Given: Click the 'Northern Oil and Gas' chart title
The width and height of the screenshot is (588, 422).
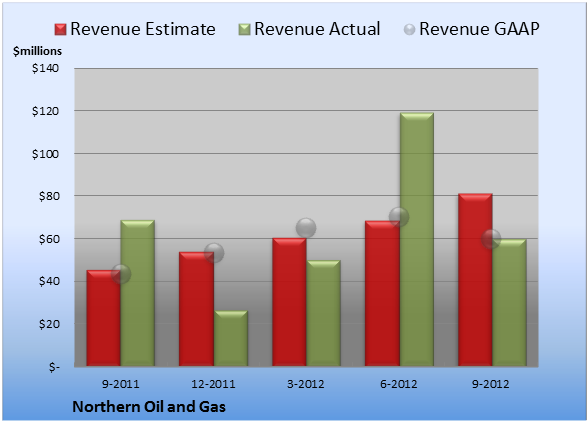Looking at the screenshot, I should pos(149,407).
